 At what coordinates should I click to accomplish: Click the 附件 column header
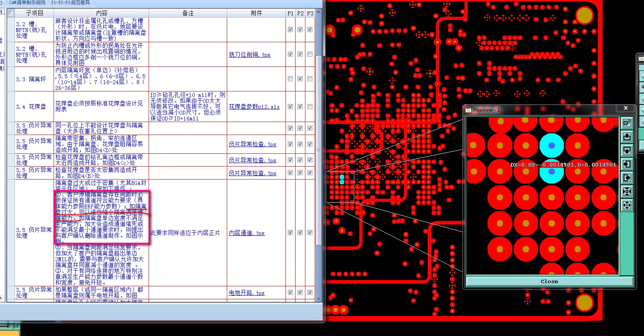pos(256,13)
